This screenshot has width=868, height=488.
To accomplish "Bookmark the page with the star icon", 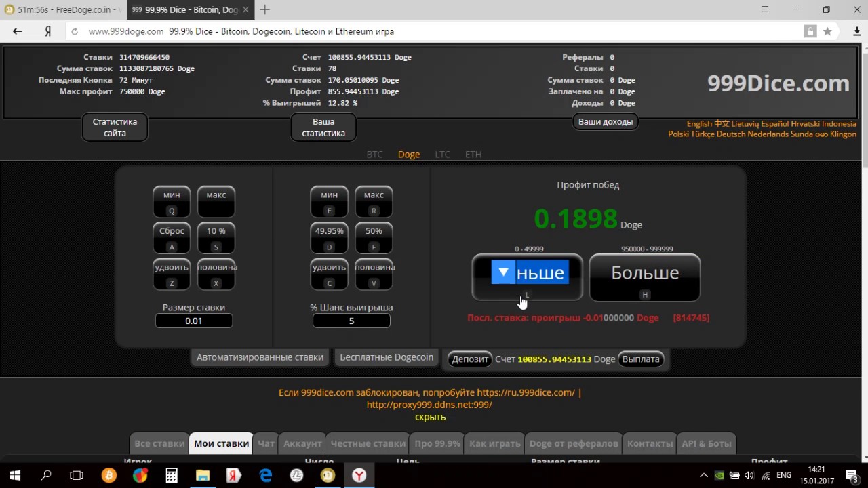I will pyautogui.click(x=827, y=31).
